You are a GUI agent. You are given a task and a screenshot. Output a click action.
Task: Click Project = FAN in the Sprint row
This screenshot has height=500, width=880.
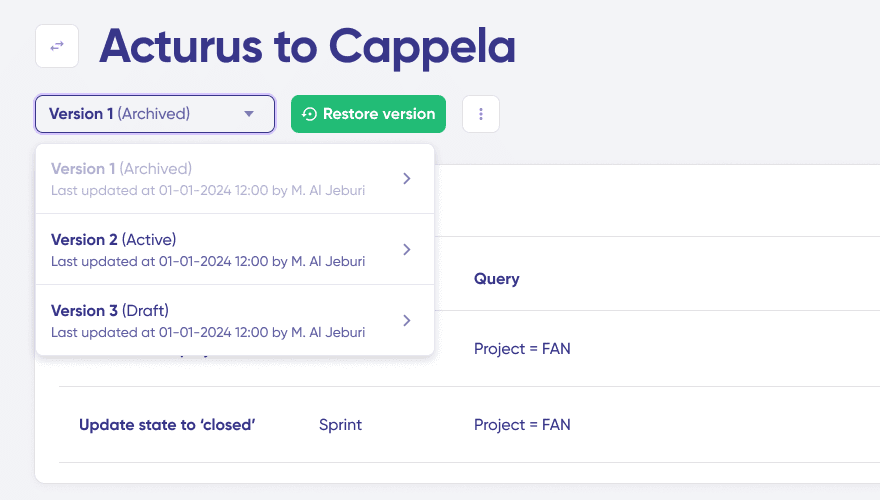tap(522, 425)
